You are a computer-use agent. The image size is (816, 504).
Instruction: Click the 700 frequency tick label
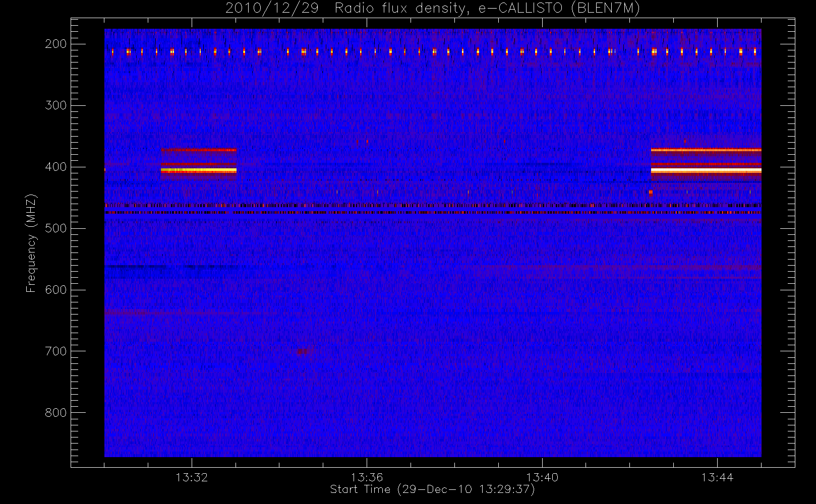pyautogui.click(x=55, y=351)
